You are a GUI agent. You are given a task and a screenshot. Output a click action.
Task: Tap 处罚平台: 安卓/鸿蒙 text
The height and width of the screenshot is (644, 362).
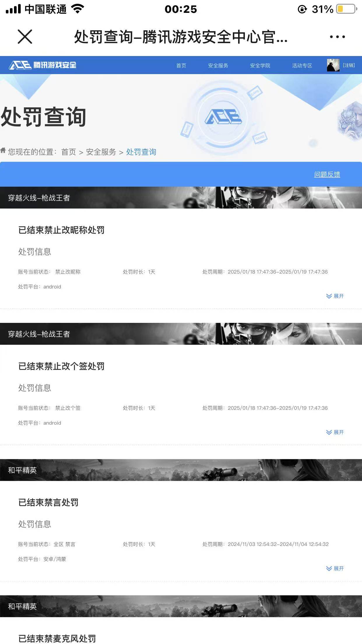coord(42,559)
